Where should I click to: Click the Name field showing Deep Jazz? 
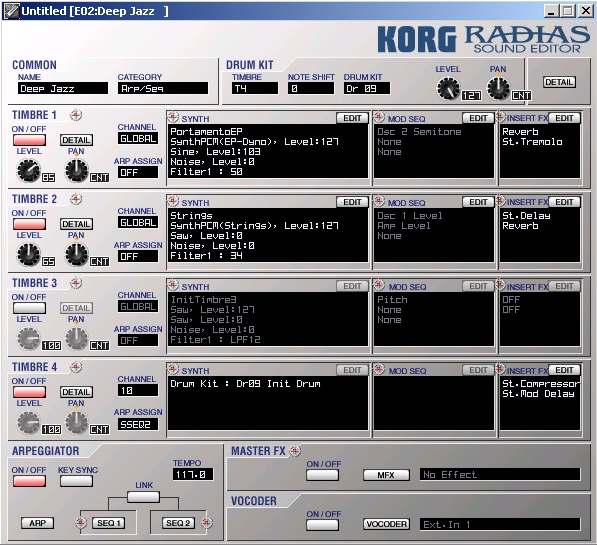tap(63, 88)
